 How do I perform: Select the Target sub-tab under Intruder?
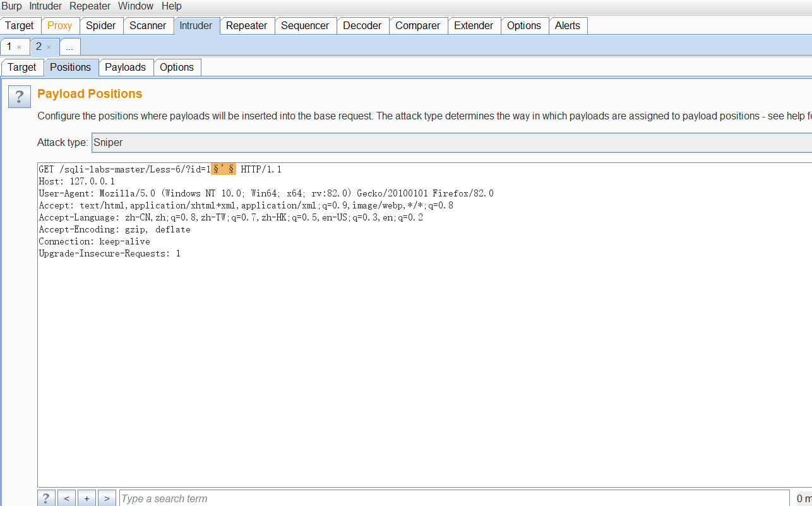click(22, 67)
